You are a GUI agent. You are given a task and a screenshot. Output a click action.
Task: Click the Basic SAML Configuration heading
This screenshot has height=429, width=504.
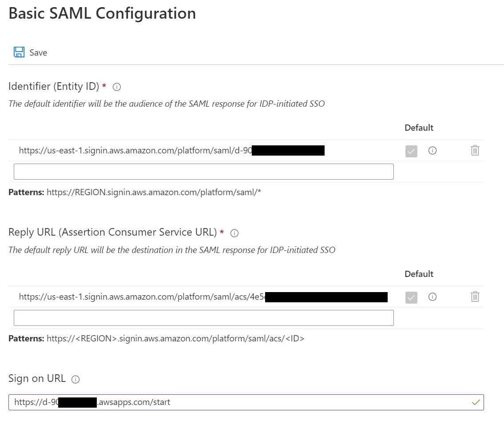click(x=102, y=13)
